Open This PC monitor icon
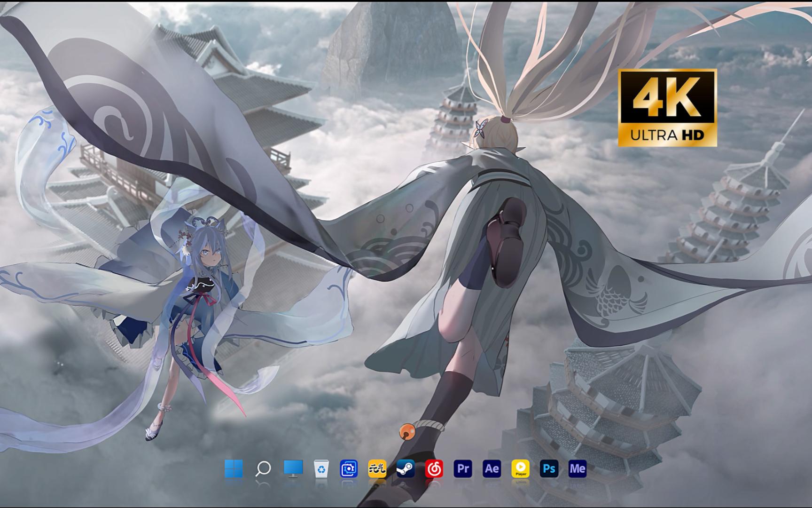Image resolution: width=812 pixels, height=508 pixels. [293, 468]
